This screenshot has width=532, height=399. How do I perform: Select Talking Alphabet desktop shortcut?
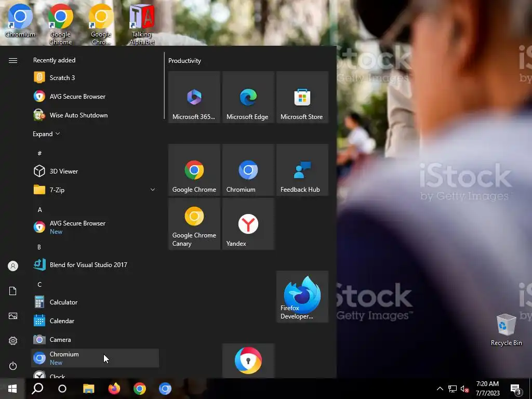pyautogui.click(x=142, y=24)
